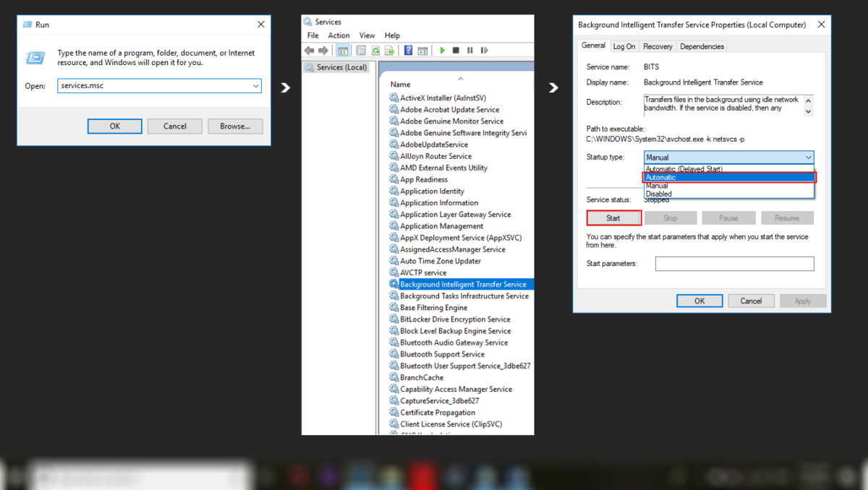Click the Export List toolbar icon
868x490 pixels.
(389, 50)
